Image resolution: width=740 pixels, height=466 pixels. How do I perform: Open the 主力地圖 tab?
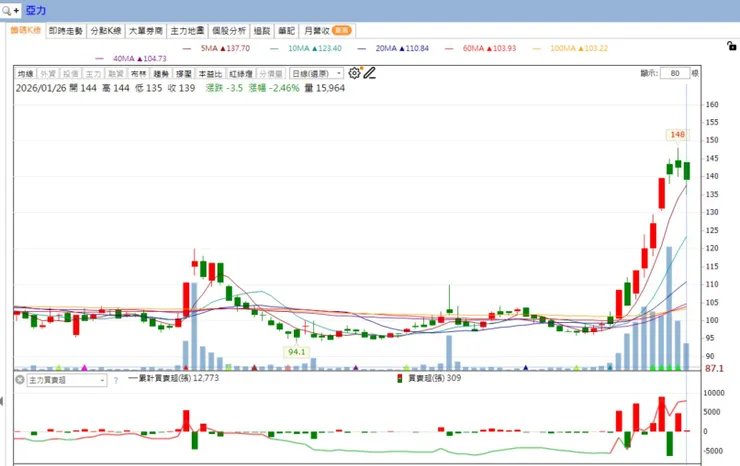(x=187, y=31)
